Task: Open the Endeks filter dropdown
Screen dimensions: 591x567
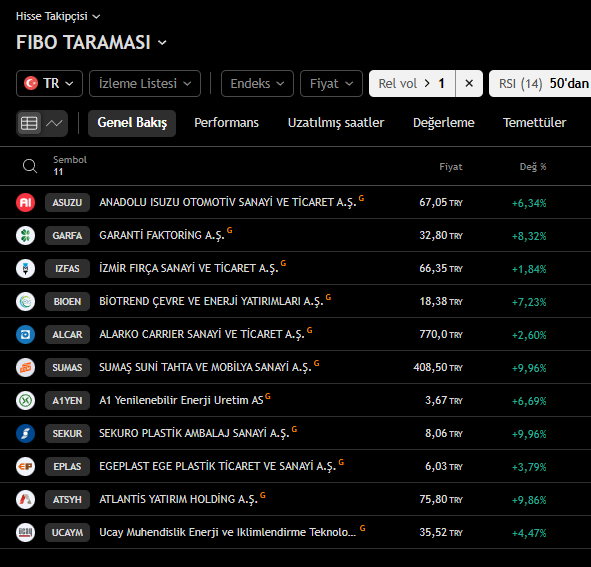Action: [257, 83]
